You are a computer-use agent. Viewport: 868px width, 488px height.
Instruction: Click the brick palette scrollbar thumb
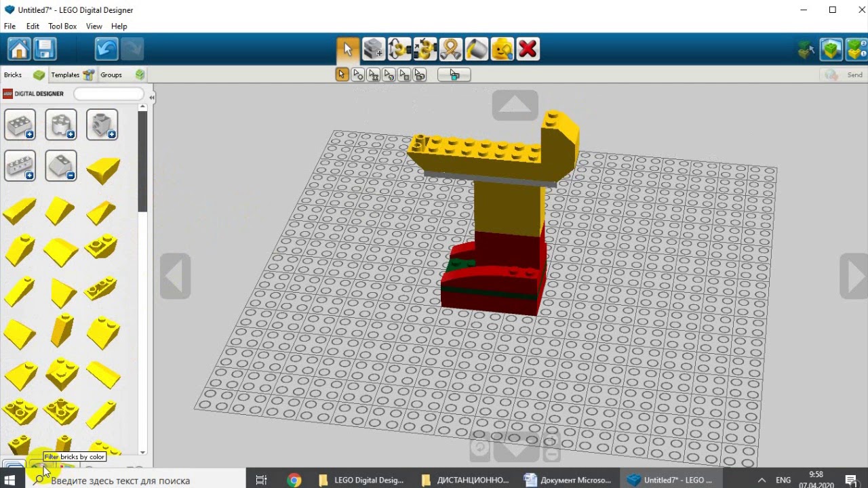click(142, 161)
